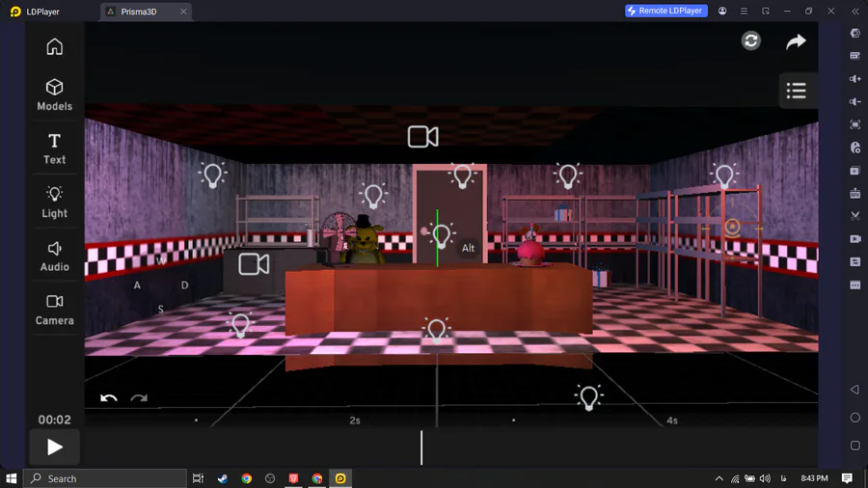Viewport: 868px width, 488px height.
Task: Open the keyboard mapping icon
Action: 854,56
